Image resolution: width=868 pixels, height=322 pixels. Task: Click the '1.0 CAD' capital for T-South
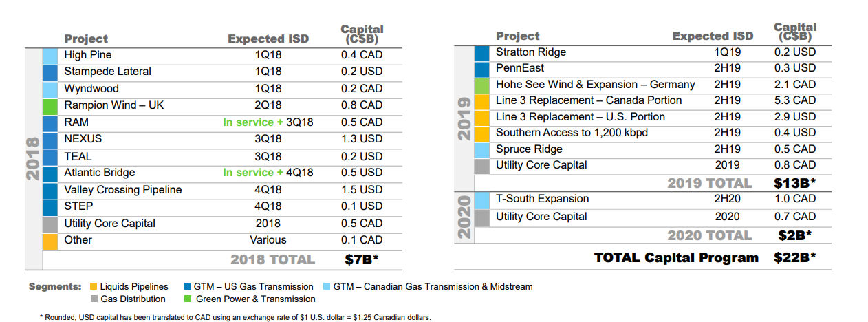tap(795, 199)
